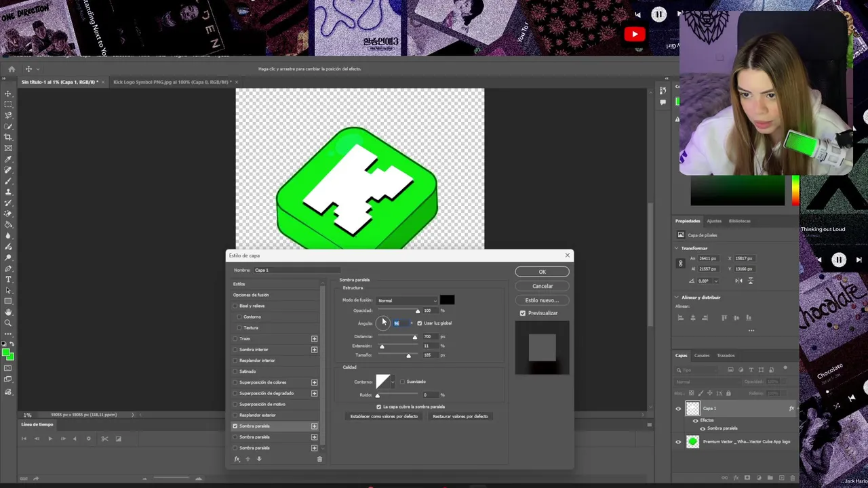Enable Bisel y relieve effect
The height and width of the screenshot is (488, 868).
tap(235, 306)
